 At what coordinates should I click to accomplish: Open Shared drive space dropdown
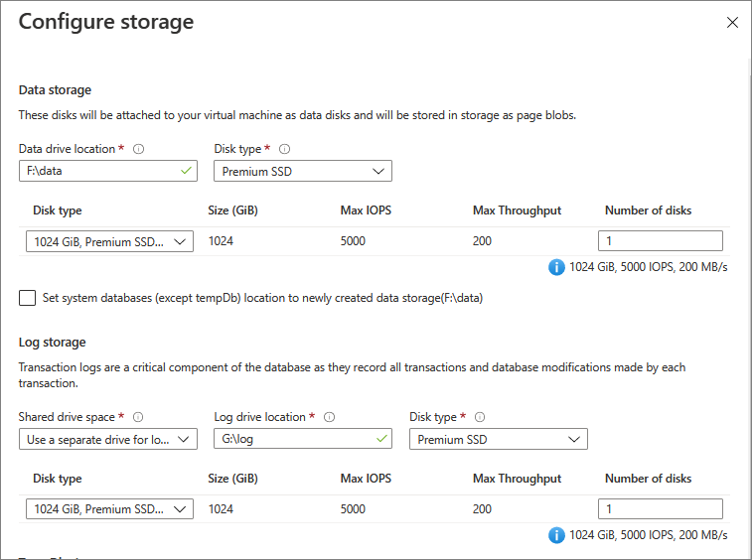[x=108, y=439]
